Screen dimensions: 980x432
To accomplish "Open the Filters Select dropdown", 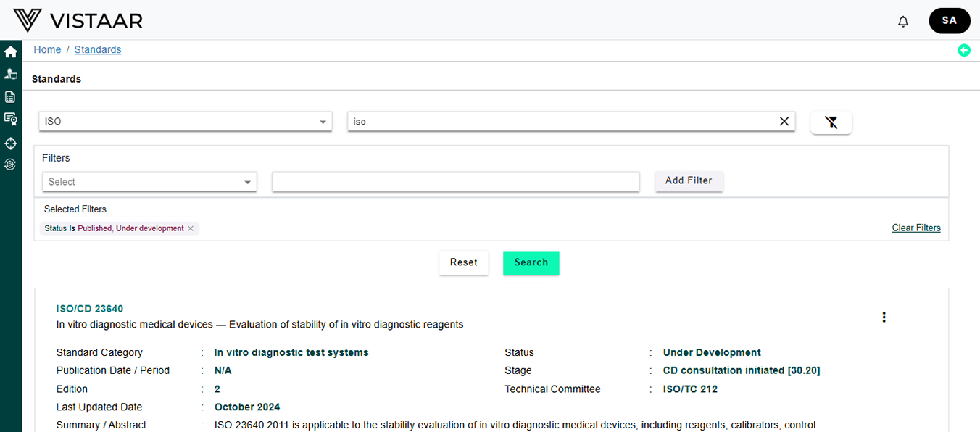I will [149, 182].
